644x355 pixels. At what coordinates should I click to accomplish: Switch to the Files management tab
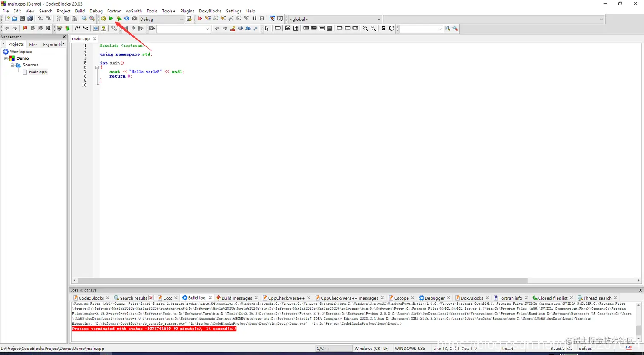pyautogui.click(x=33, y=44)
